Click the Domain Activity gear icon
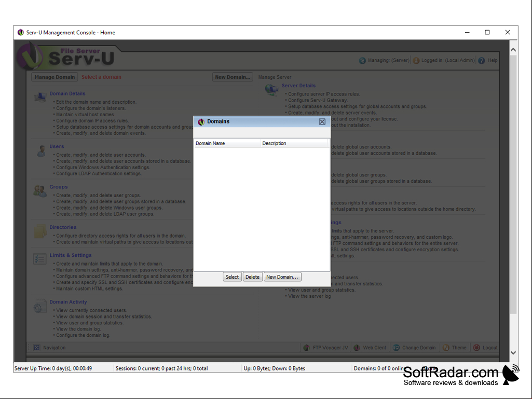This screenshot has height=399, width=532. pos(40,306)
